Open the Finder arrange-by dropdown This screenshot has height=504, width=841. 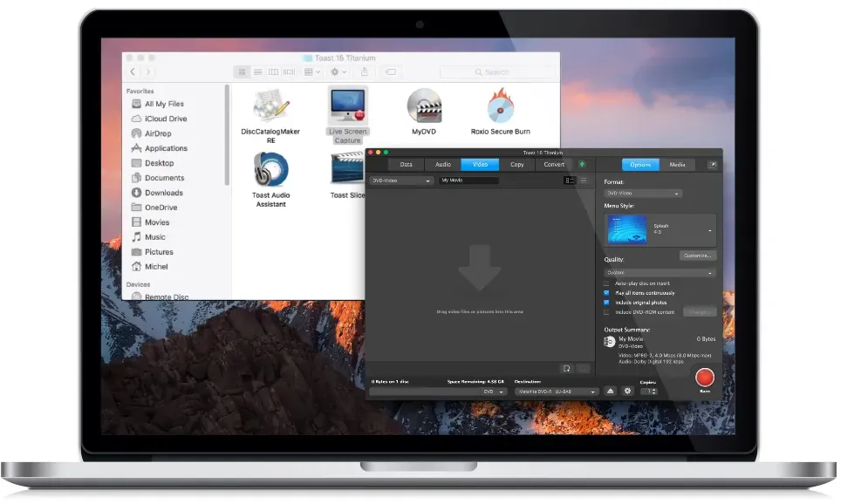point(312,72)
